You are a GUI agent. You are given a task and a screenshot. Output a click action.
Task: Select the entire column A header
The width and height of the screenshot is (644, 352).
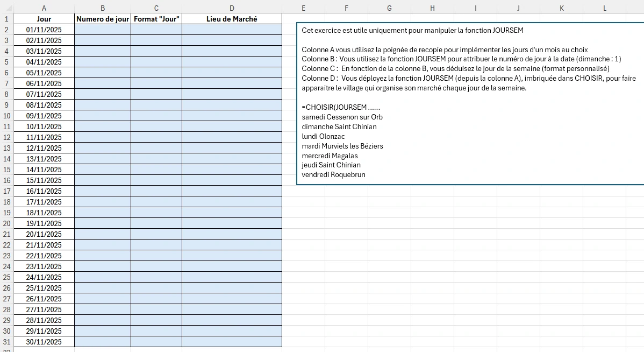(x=44, y=8)
